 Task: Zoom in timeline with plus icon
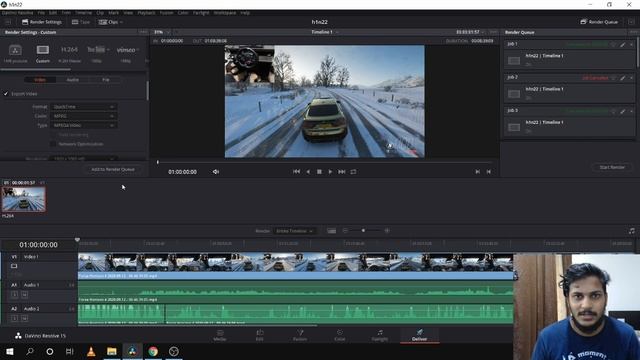coord(387,231)
